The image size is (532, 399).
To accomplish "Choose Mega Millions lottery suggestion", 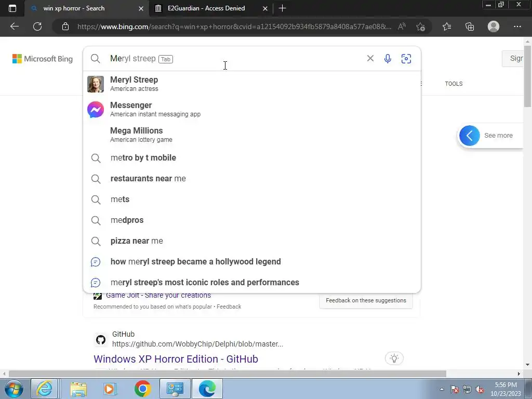I will tap(252, 135).
